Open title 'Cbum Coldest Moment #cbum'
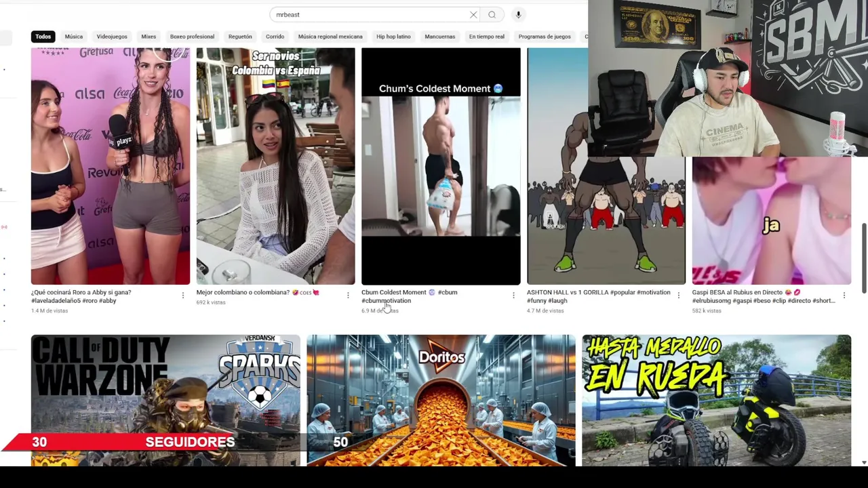 409,293
